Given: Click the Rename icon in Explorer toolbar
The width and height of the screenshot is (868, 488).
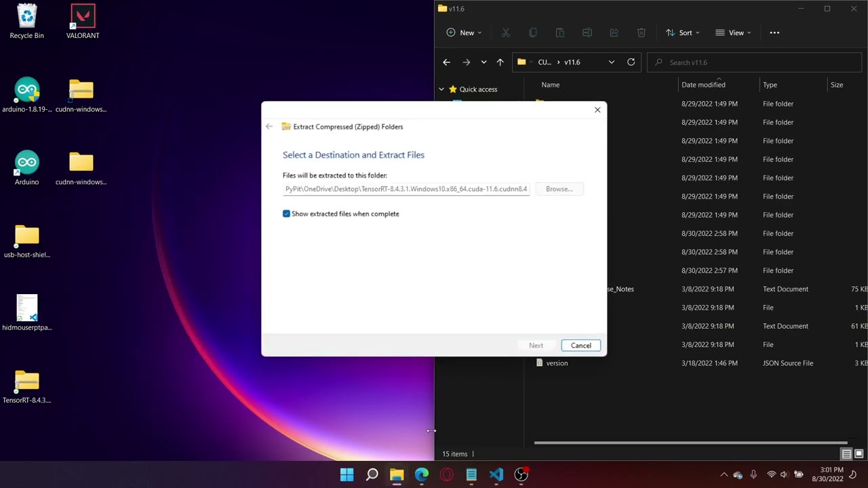Looking at the screenshot, I should 587,33.
